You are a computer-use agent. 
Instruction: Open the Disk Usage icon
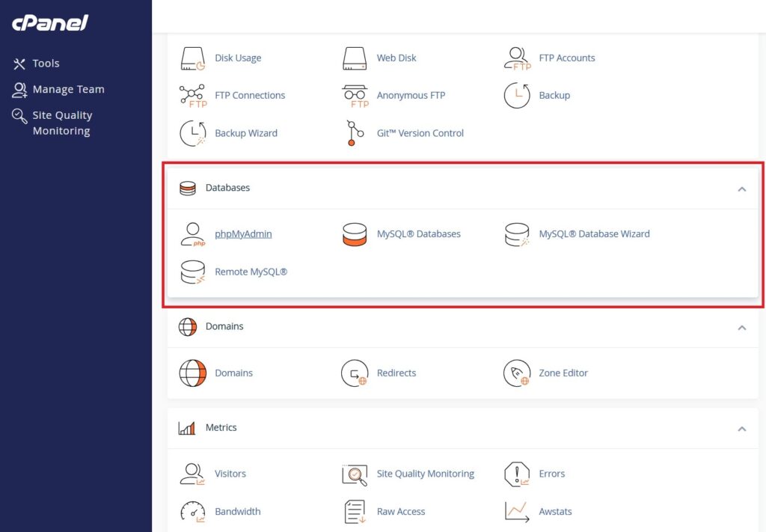tap(193, 58)
